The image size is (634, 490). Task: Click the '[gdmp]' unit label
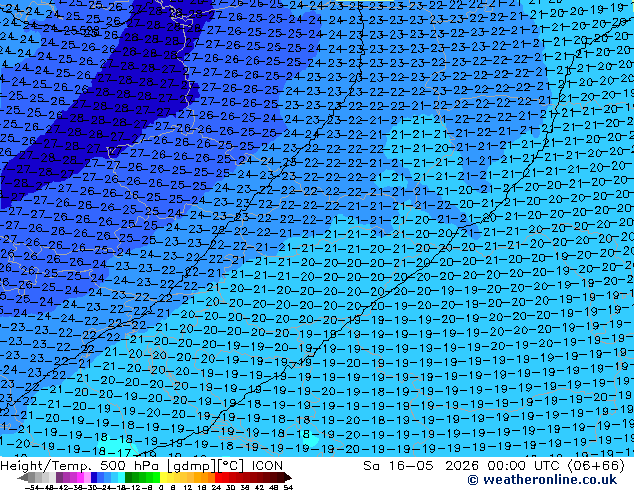pyautogui.click(x=192, y=466)
